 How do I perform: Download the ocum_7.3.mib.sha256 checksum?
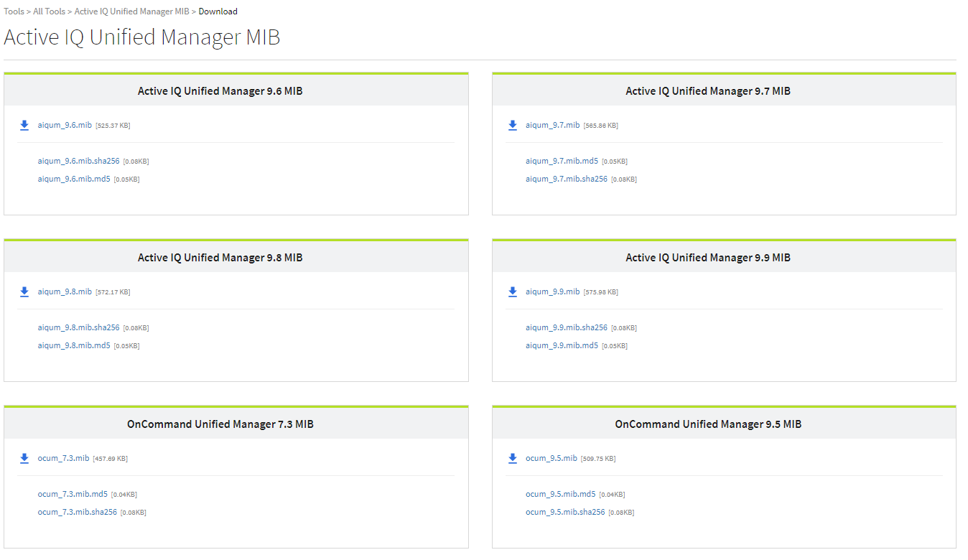[77, 512]
